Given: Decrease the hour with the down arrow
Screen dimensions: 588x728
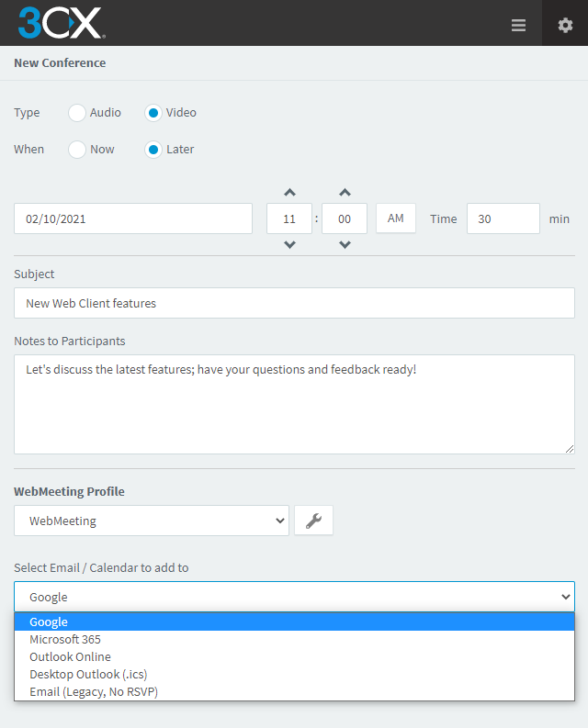Looking at the screenshot, I should coord(289,245).
